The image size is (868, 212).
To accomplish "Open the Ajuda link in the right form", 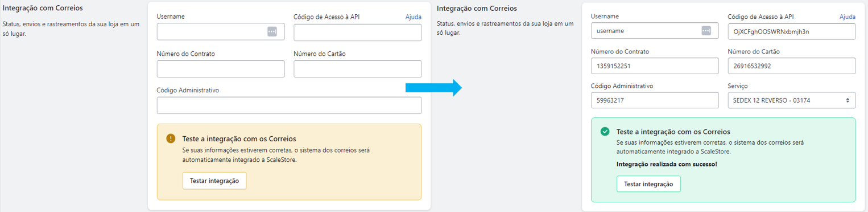I will pos(848,17).
